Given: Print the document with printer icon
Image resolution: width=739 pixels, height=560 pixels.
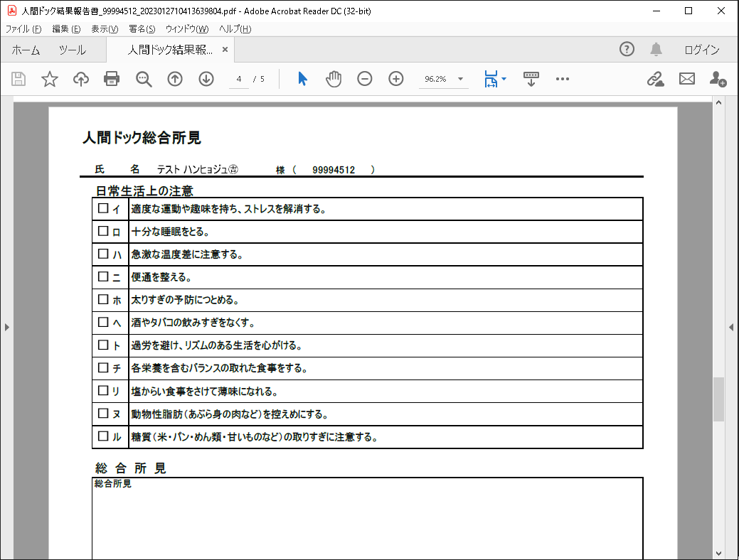Looking at the screenshot, I should 112,79.
